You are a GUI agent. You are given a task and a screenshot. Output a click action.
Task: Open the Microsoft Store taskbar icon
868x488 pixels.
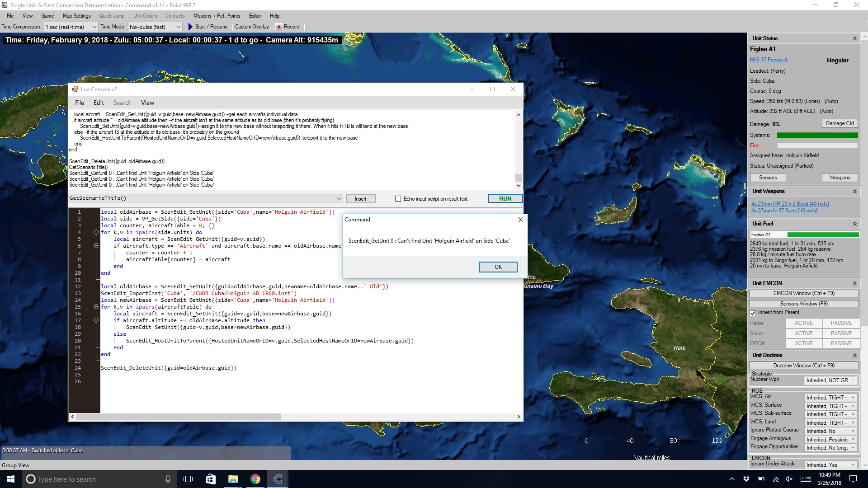(211, 479)
